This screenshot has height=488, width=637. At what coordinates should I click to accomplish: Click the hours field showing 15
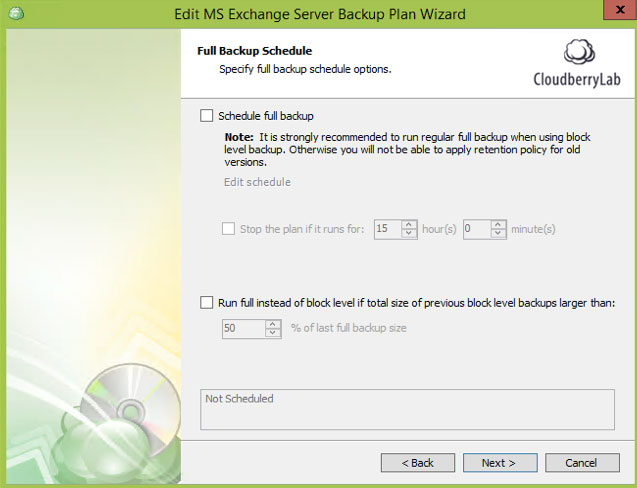(x=388, y=229)
